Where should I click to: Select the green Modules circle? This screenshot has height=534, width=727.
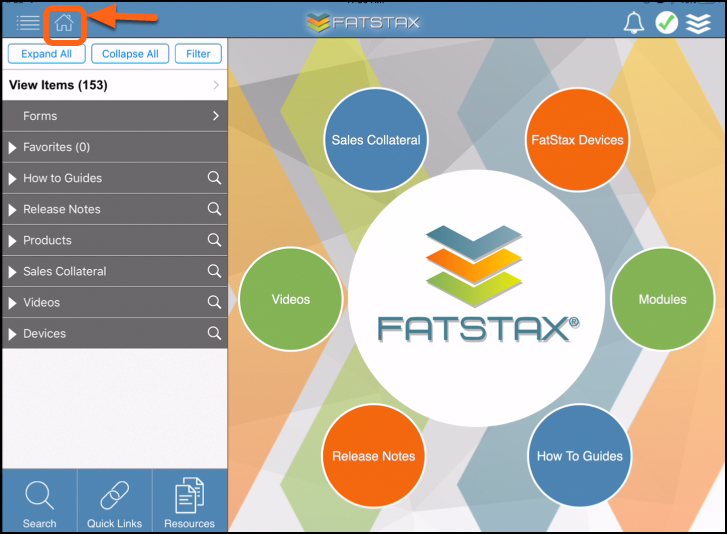(663, 299)
